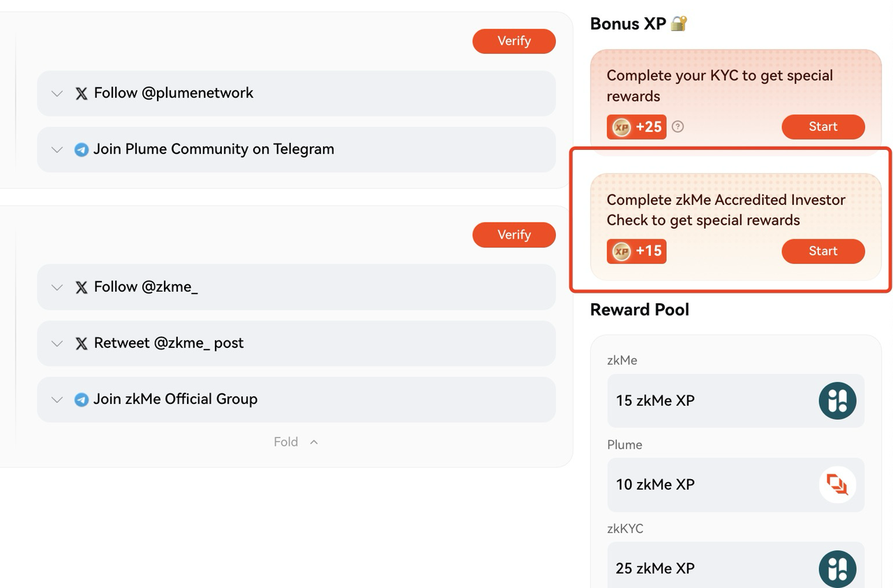Click Verify above Follow @zkme_
The width and height of the screenshot is (893, 588).
(514, 235)
